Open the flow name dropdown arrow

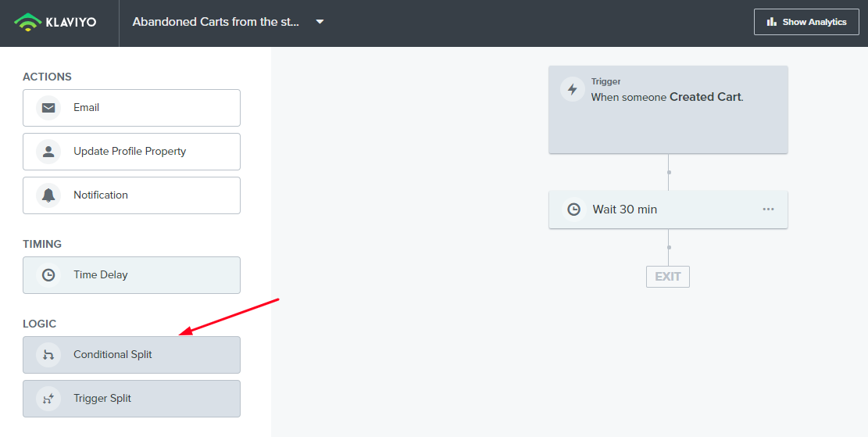pyautogui.click(x=320, y=22)
